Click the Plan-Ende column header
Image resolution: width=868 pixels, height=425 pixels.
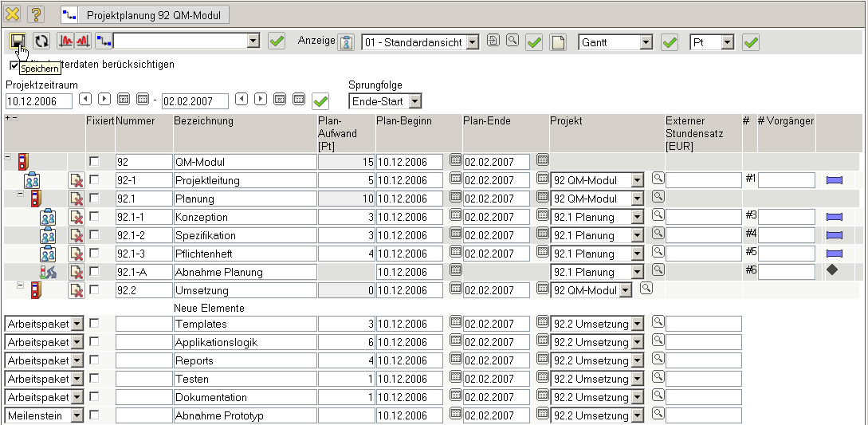(x=486, y=121)
